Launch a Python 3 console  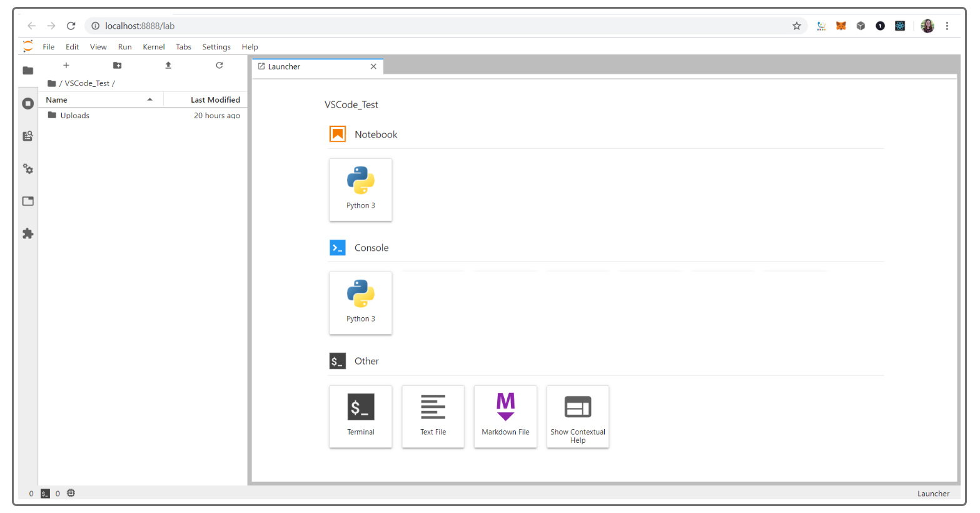click(x=361, y=303)
